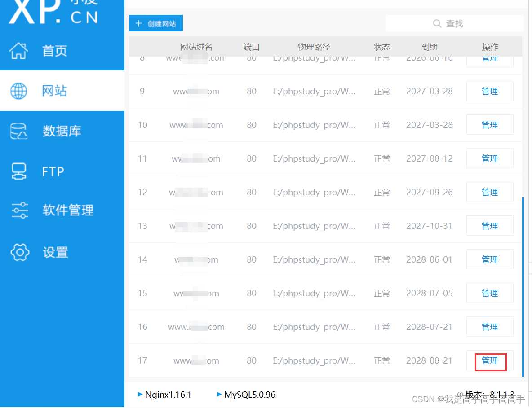This screenshot has width=532, height=408.
Task: Open the 设置 section in sidebar
Action: 55,252
